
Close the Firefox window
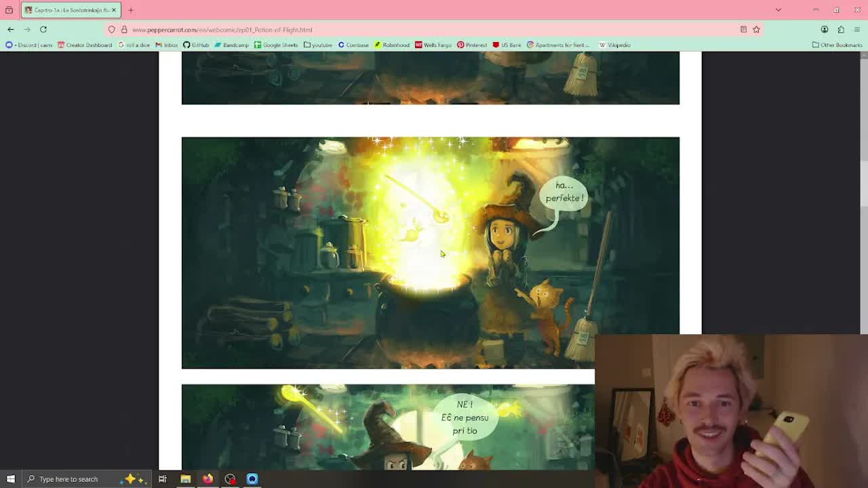pyautogui.click(x=857, y=10)
